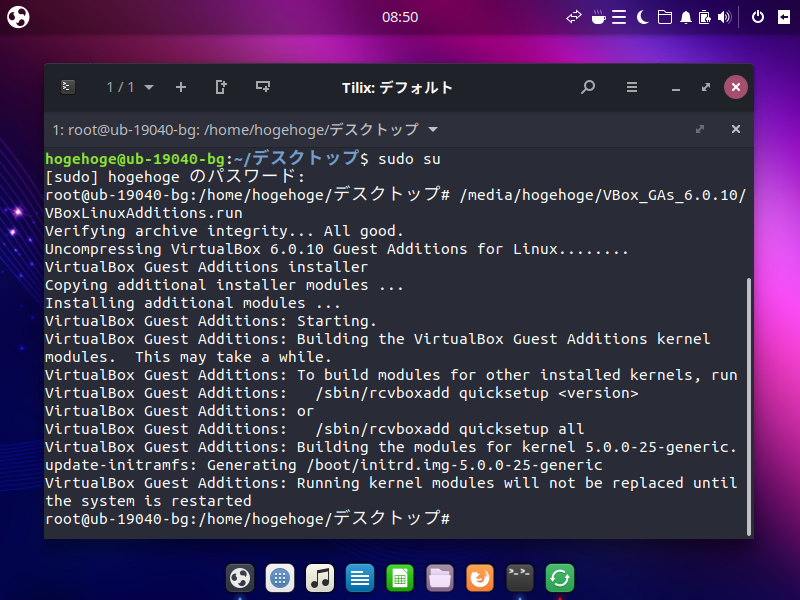Open the network connection tray icon
The width and height of the screenshot is (800, 600).
click(x=574, y=17)
